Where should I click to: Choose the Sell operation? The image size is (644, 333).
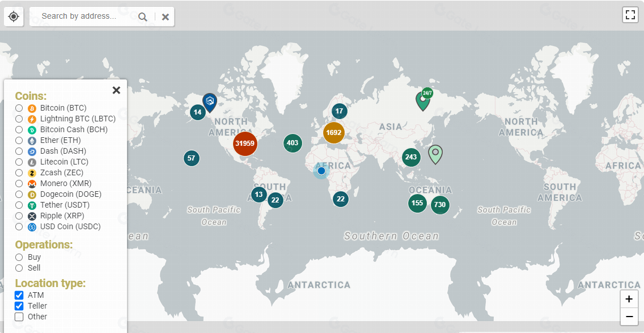click(x=19, y=268)
